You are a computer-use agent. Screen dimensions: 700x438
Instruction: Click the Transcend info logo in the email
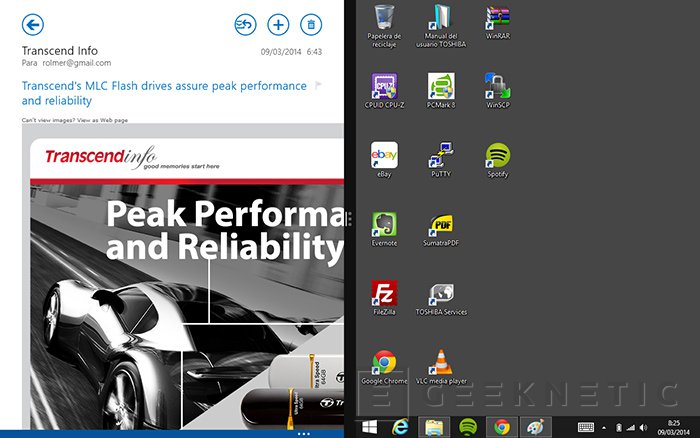[132, 158]
